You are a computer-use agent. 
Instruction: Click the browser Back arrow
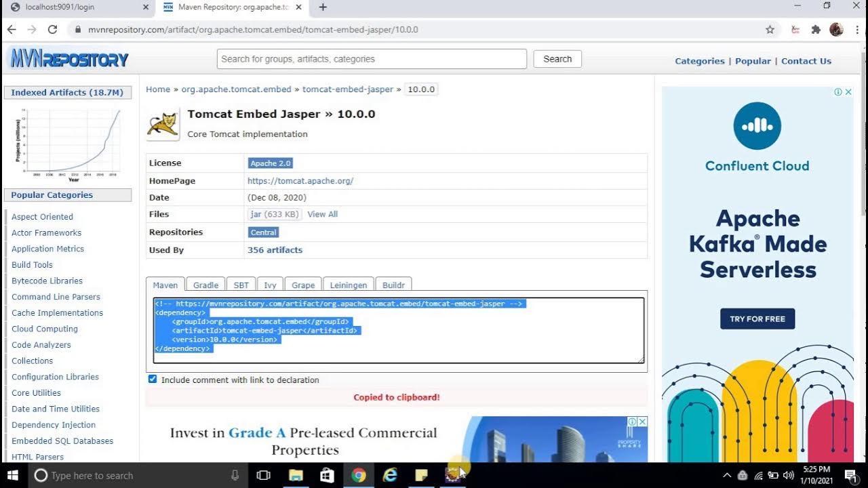click(x=12, y=30)
